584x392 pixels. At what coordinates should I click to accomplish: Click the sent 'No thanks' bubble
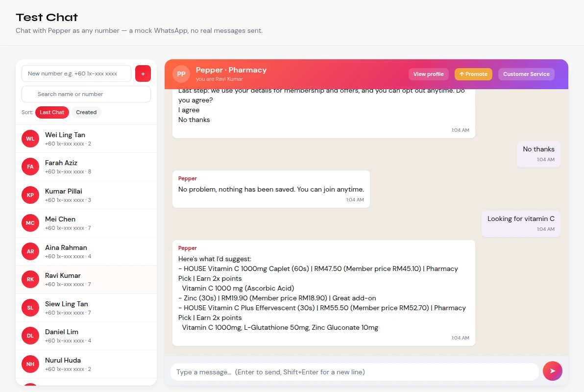[x=538, y=154]
